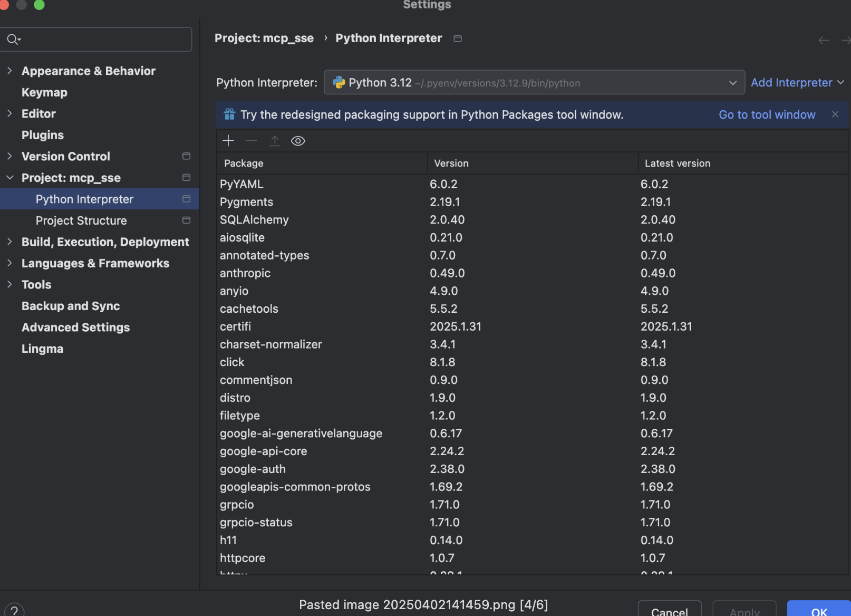851x616 pixels.
Task: Open Keymap settings
Action: click(44, 92)
